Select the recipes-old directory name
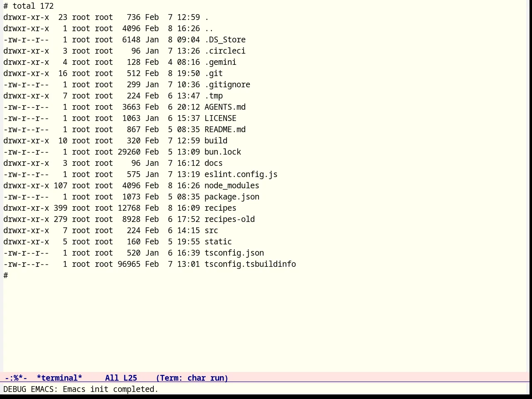The image size is (532, 399). (229, 219)
